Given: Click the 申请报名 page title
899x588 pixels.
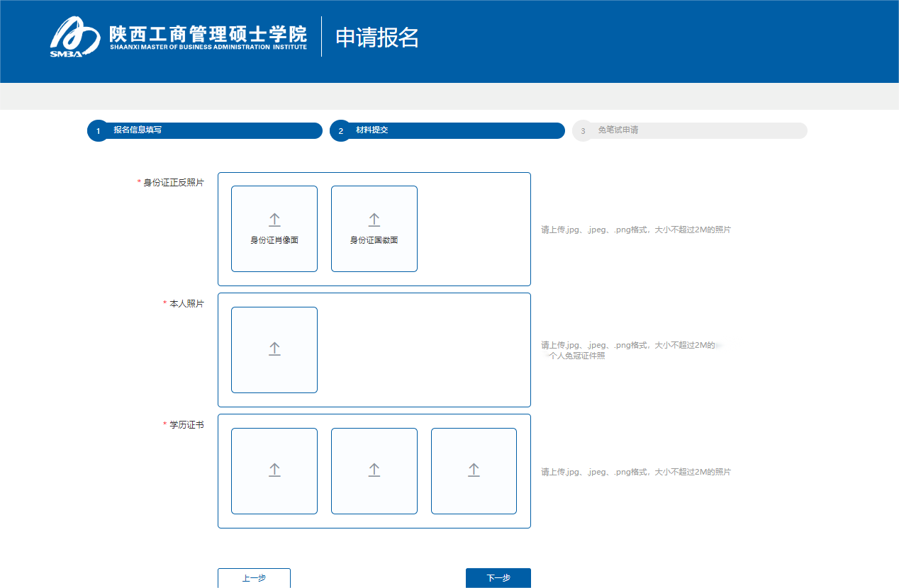Looking at the screenshot, I should (x=376, y=38).
